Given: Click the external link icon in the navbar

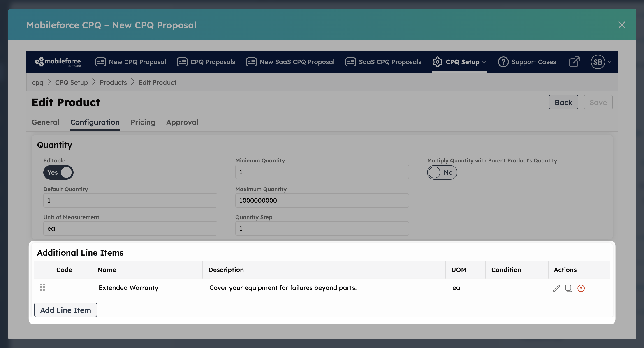Looking at the screenshot, I should coord(574,62).
